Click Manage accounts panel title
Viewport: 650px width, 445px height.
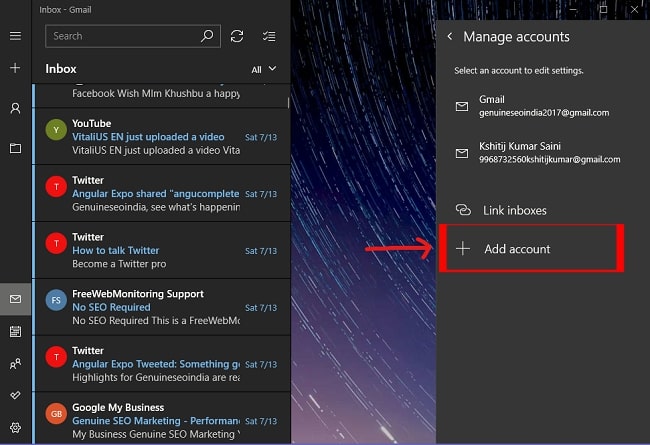click(x=516, y=37)
